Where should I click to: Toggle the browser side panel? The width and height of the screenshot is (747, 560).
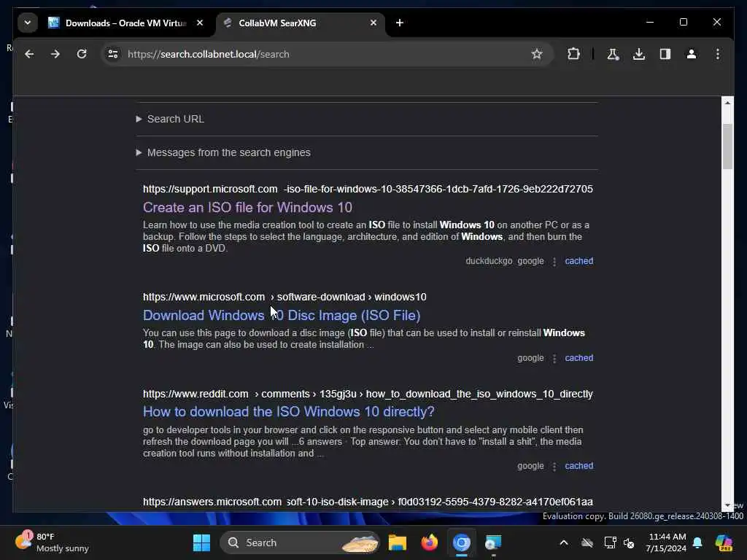[665, 54]
